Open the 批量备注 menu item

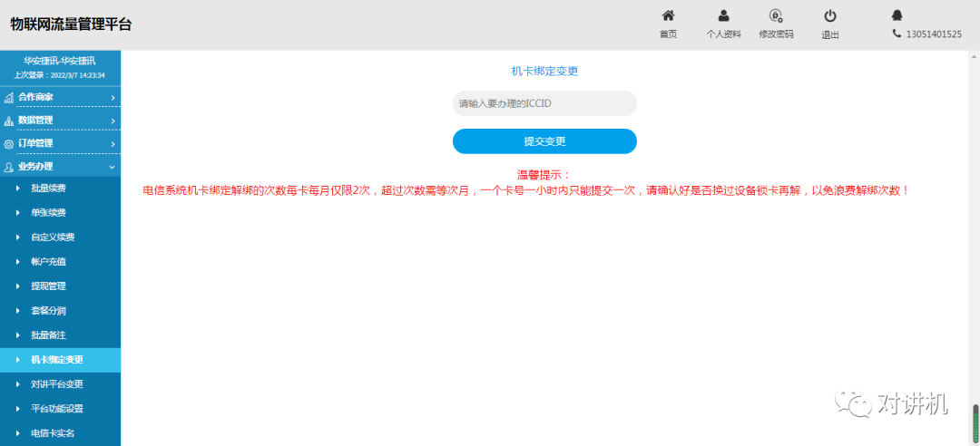[x=60, y=334]
